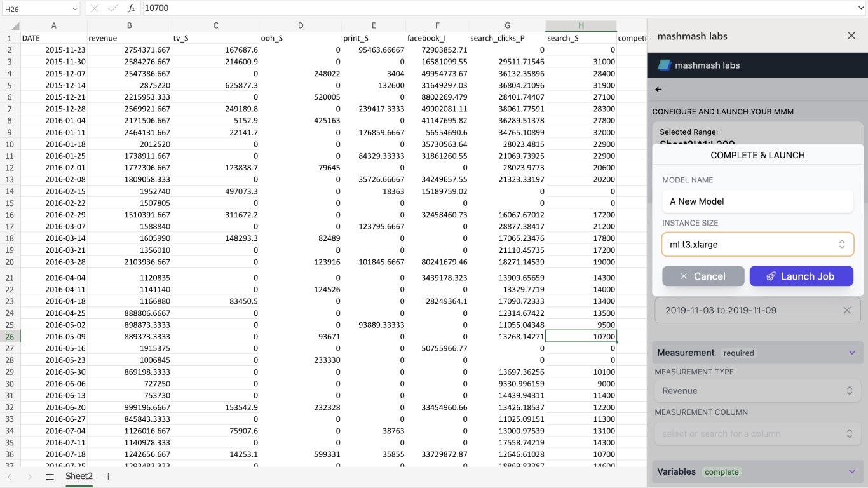Screen dimensions: 868x488
Task: Close the mashmash labs side panel
Action: pyautogui.click(x=851, y=36)
